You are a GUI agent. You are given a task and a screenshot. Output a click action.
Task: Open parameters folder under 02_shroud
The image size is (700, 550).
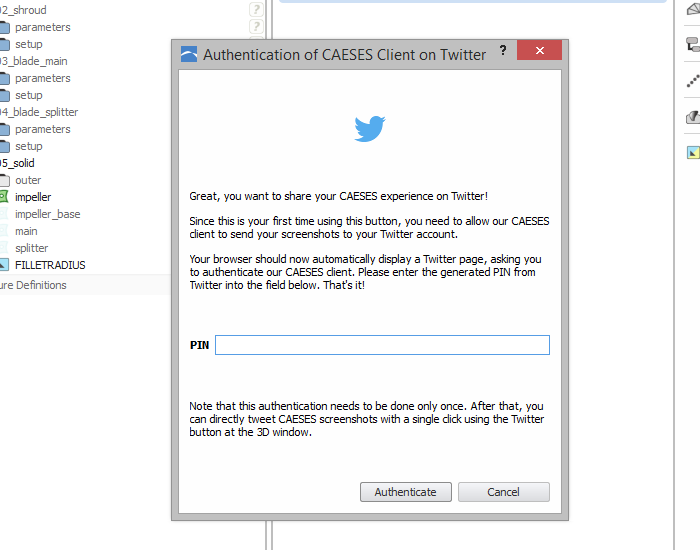pyautogui.click(x=42, y=27)
